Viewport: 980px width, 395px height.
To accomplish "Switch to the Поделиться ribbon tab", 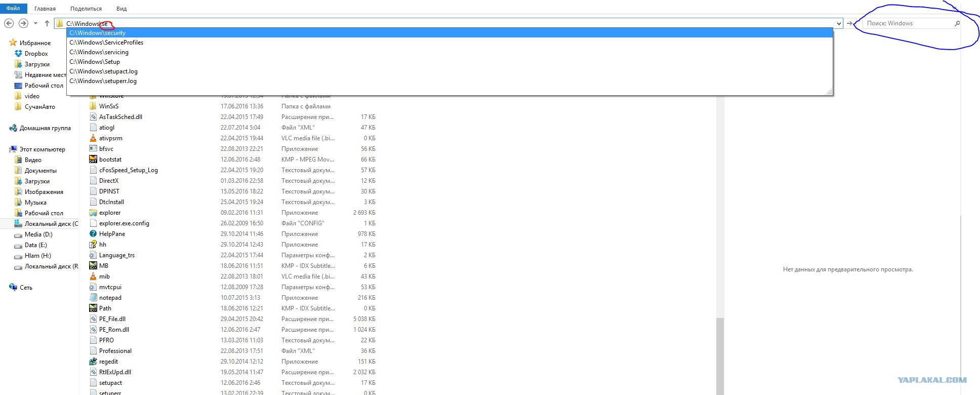I will tap(86, 9).
